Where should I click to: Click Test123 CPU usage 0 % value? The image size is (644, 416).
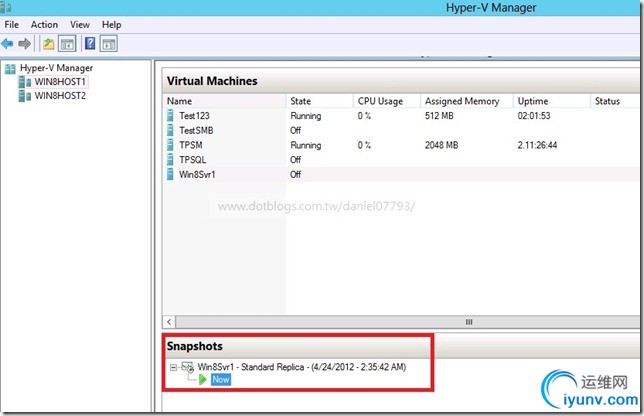coord(364,116)
